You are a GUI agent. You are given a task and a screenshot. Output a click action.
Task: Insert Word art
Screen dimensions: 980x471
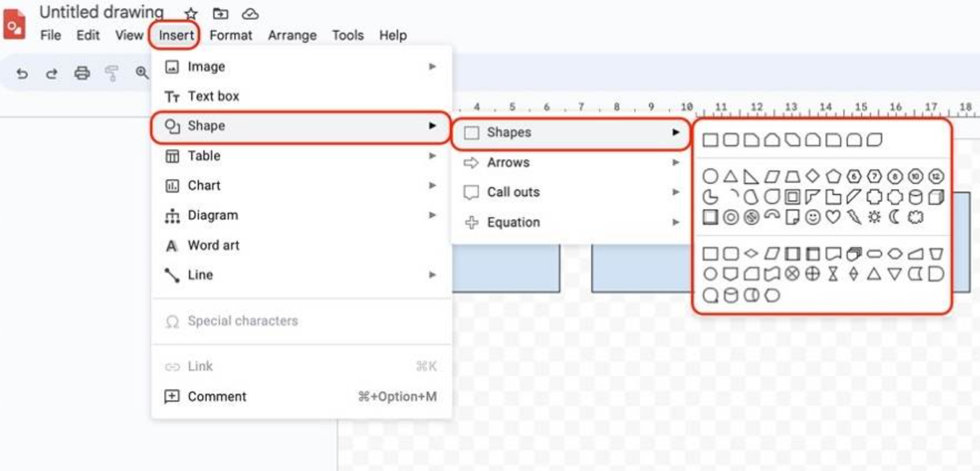click(x=213, y=245)
